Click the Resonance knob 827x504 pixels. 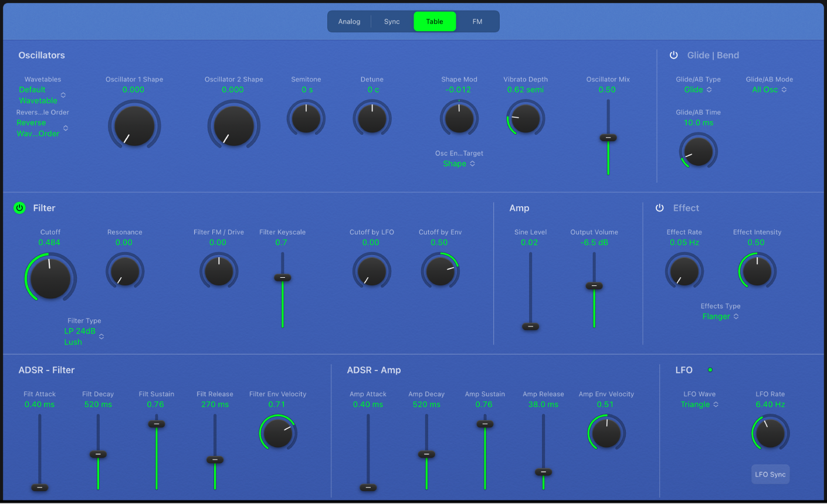[125, 271]
